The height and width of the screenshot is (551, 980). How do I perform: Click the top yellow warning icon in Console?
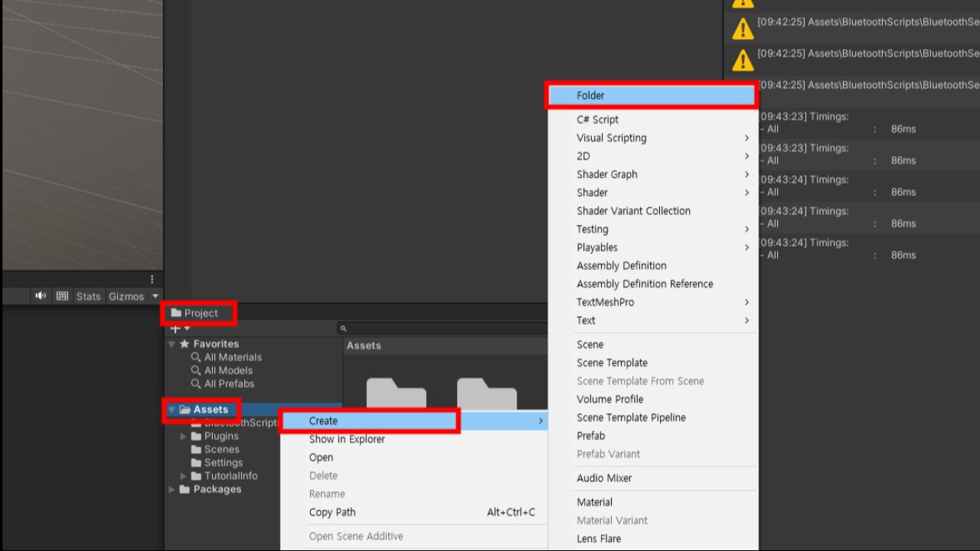coord(743,3)
